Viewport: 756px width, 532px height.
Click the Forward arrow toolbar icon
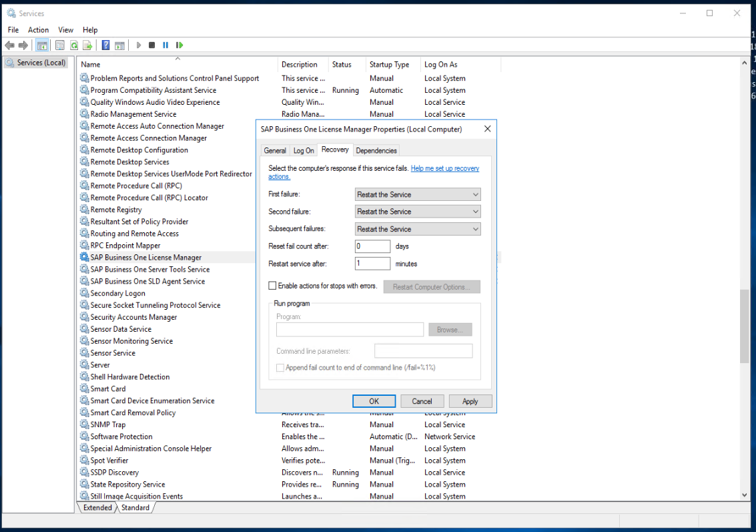click(x=23, y=45)
